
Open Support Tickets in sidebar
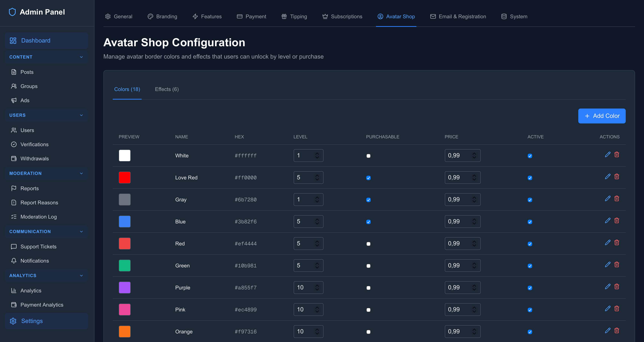point(38,247)
